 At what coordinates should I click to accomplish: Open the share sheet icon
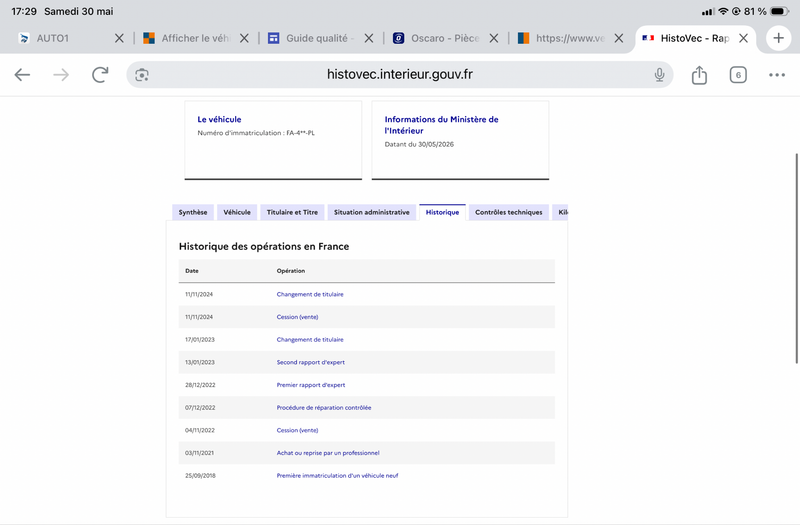pyautogui.click(x=699, y=75)
